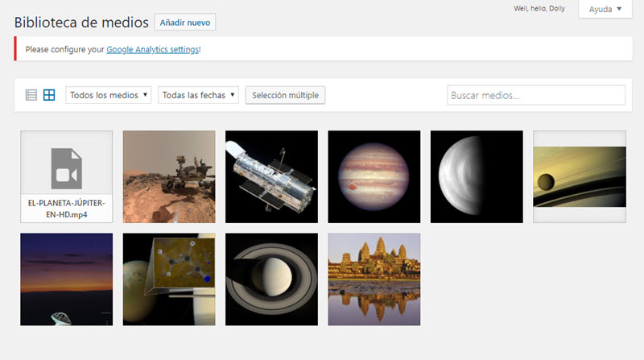Click the Añadir nuevo button
Image resolution: width=644 pixels, height=360 pixels.
pyautogui.click(x=184, y=23)
